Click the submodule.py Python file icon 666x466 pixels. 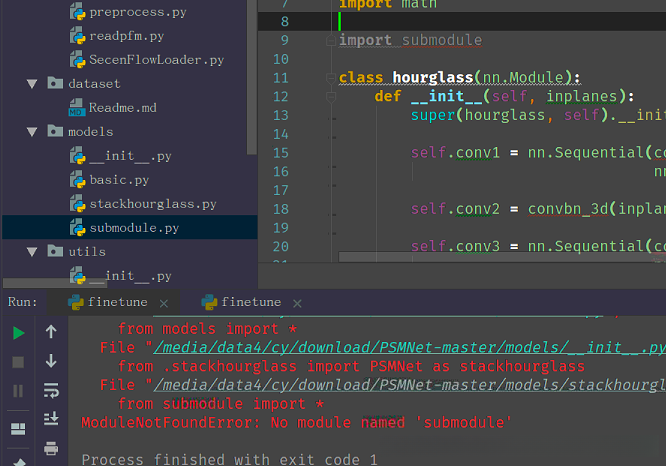[78, 227]
